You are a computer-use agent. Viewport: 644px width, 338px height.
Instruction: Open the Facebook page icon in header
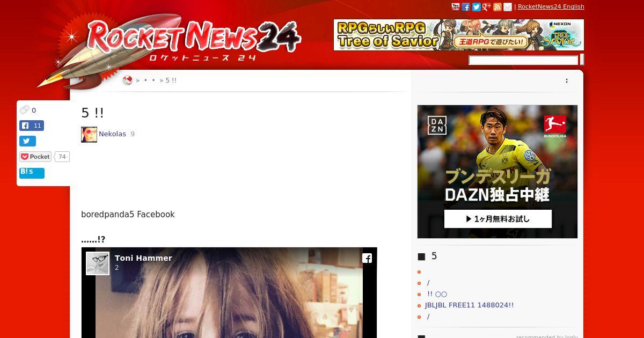point(466,7)
